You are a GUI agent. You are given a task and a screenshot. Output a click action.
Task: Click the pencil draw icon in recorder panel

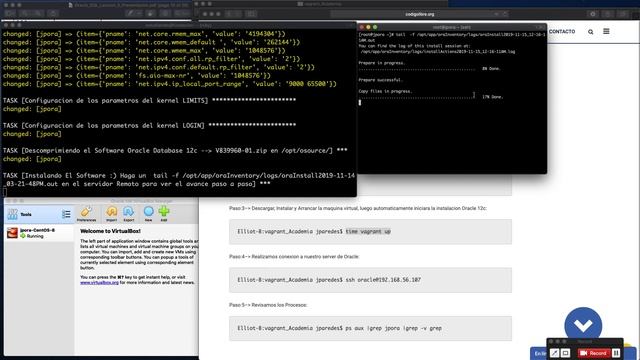coord(554,353)
